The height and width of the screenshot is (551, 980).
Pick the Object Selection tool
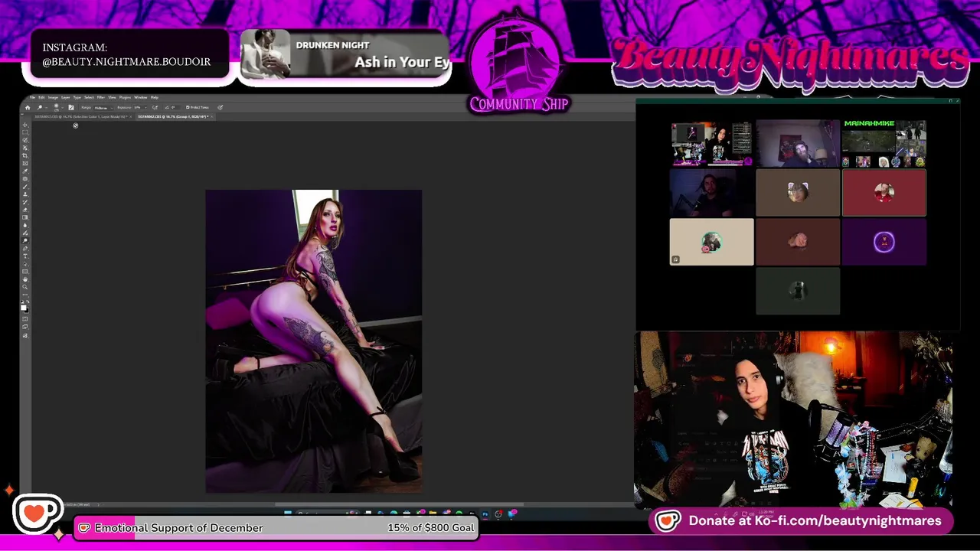tap(25, 148)
